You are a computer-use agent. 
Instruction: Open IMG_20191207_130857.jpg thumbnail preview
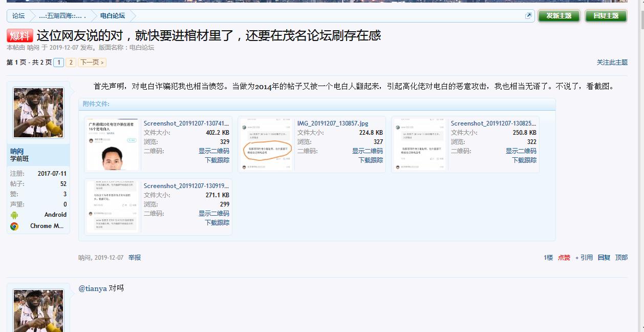(x=266, y=144)
